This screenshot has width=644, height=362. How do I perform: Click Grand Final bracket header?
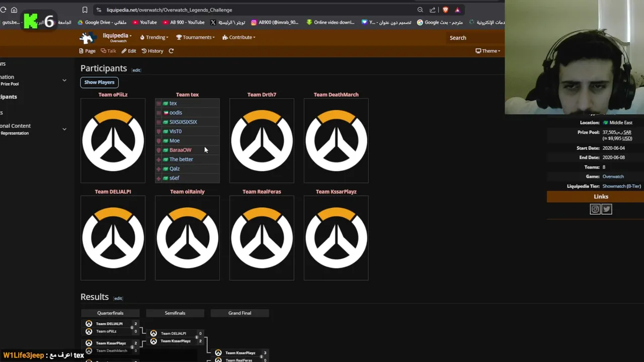pyautogui.click(x=239, y=313)
